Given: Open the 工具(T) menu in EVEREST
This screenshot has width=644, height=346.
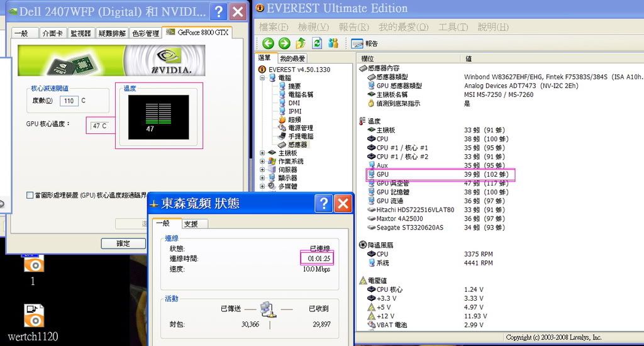Looking at the screenshot, I should (453, 27).
